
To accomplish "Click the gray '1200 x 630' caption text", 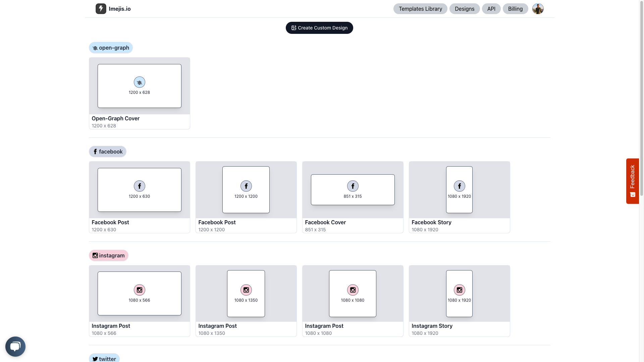I will click(x=104, y=230).
